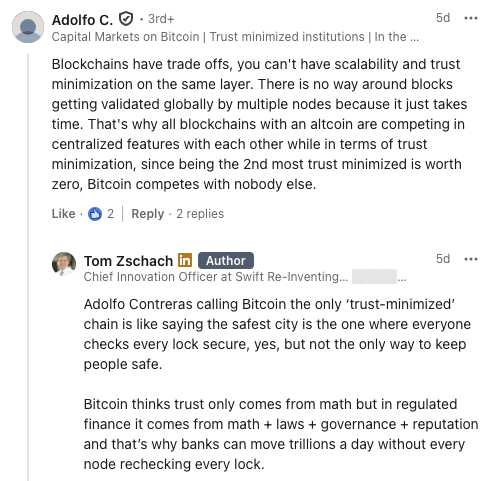Viewport: 494px width, 481px height.
Task: Reply to Adolfo C.'s comment
Action: coord(148,214)
